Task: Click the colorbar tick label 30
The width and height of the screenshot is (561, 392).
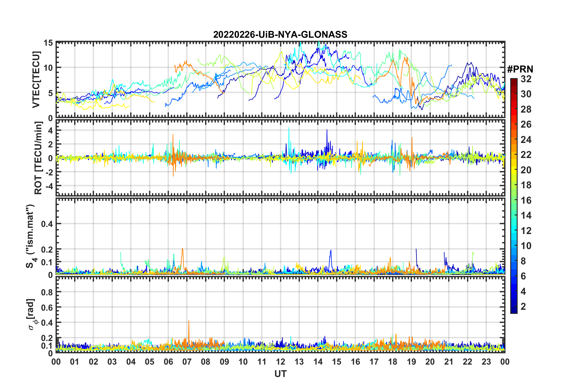Action: point(526,94)
